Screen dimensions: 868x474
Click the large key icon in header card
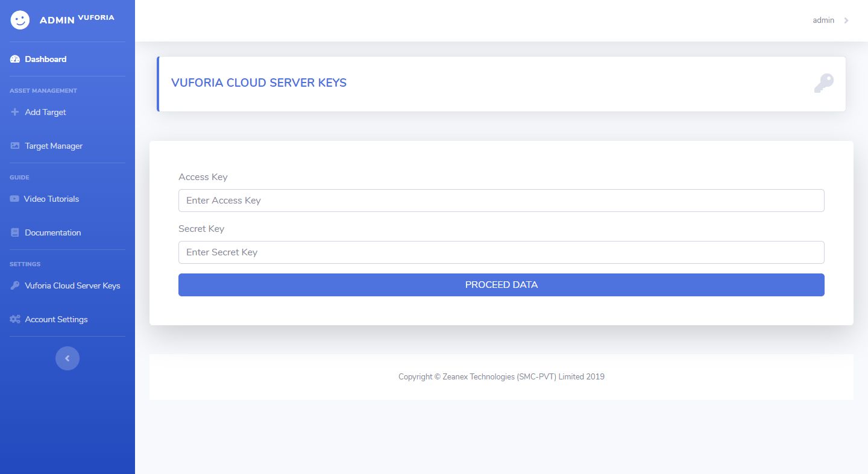[823, 83]
